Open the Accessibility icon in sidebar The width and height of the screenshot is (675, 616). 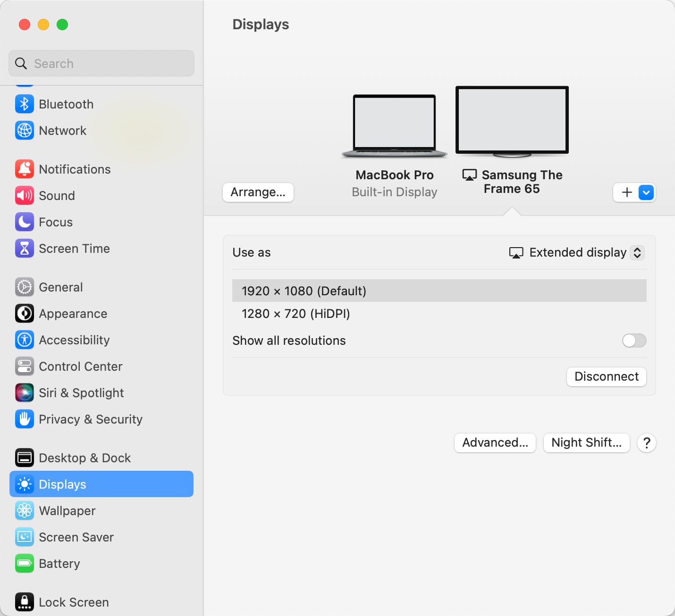[x=25, y=340]
